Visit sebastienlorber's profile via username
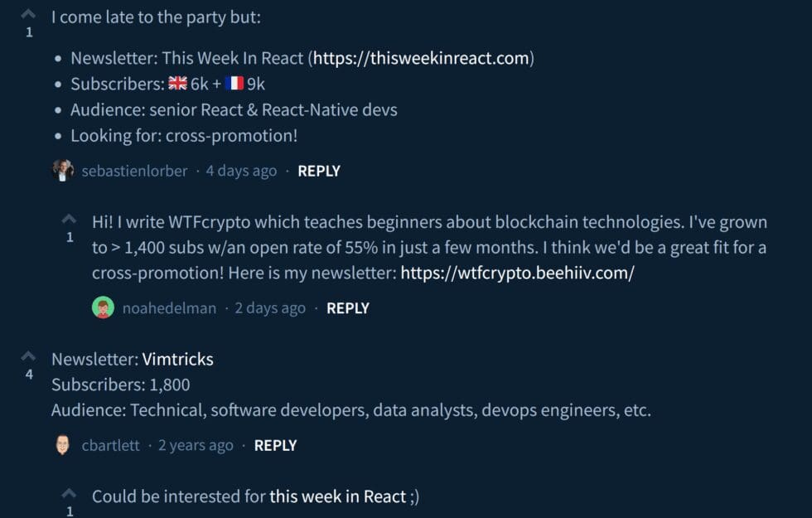This screenshot has height=518, width=812. click(x=134, y=171)
